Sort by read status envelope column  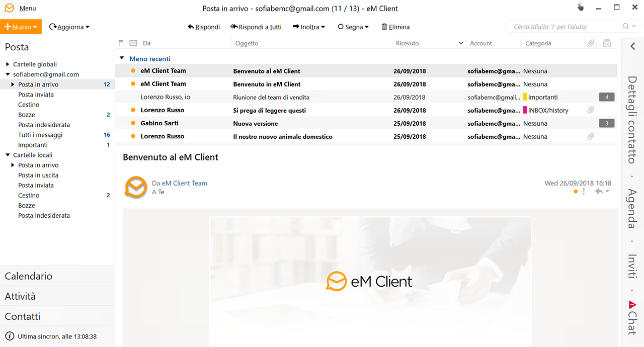[x=133, y=43]
